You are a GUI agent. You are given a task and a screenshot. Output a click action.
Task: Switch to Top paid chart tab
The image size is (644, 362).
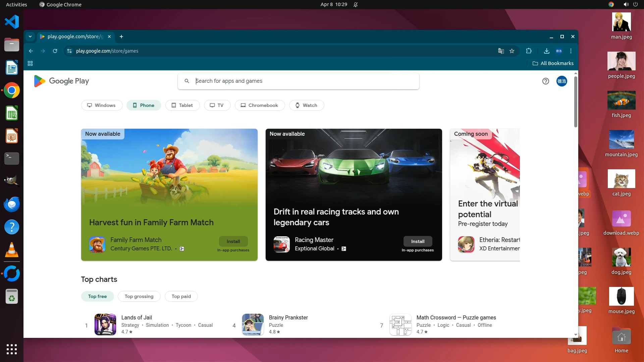pos(181,296)
